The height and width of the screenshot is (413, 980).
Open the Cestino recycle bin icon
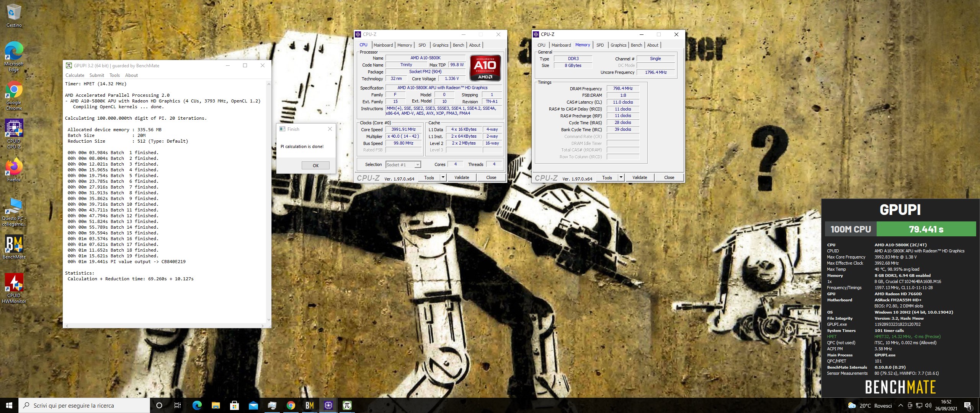[x=14, y=16]
